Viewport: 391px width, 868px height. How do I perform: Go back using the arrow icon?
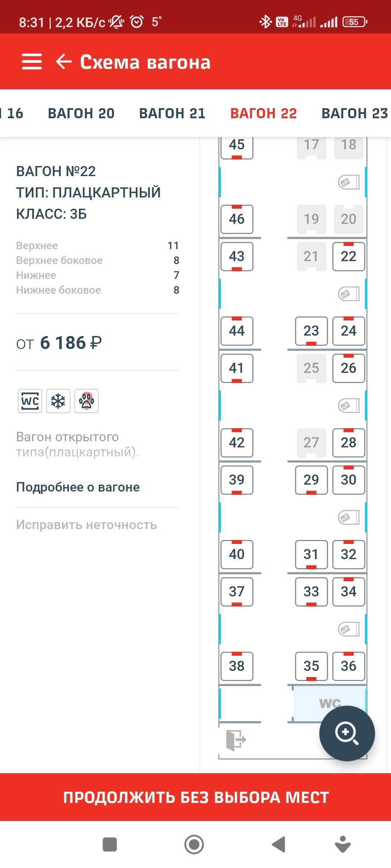pyautogui.click(x=64, y=61)
